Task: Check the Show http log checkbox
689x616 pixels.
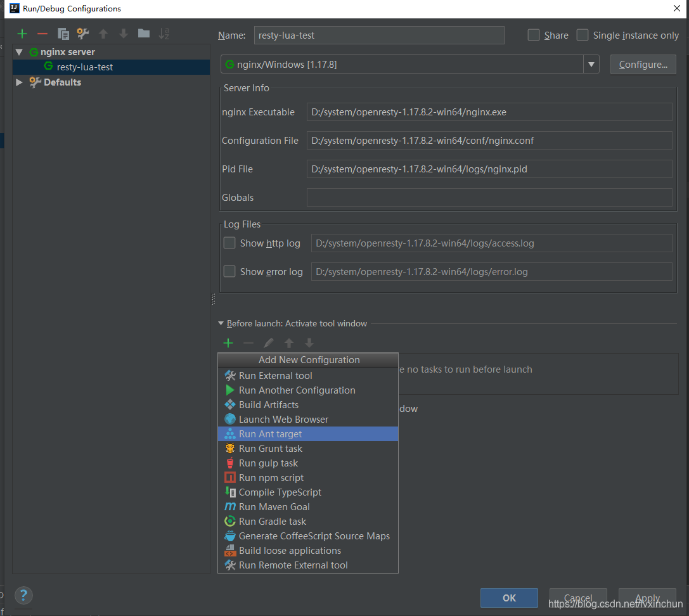Action: [x=229, y=243]
